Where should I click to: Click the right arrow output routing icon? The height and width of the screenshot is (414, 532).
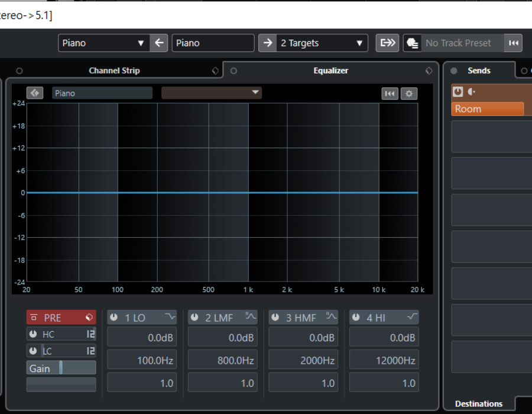pyautogui.click(x=268, y=43)
